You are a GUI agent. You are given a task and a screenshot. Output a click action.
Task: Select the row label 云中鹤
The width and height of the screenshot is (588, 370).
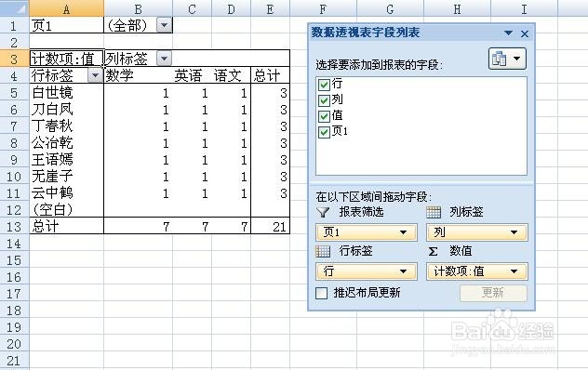(66, 193)
